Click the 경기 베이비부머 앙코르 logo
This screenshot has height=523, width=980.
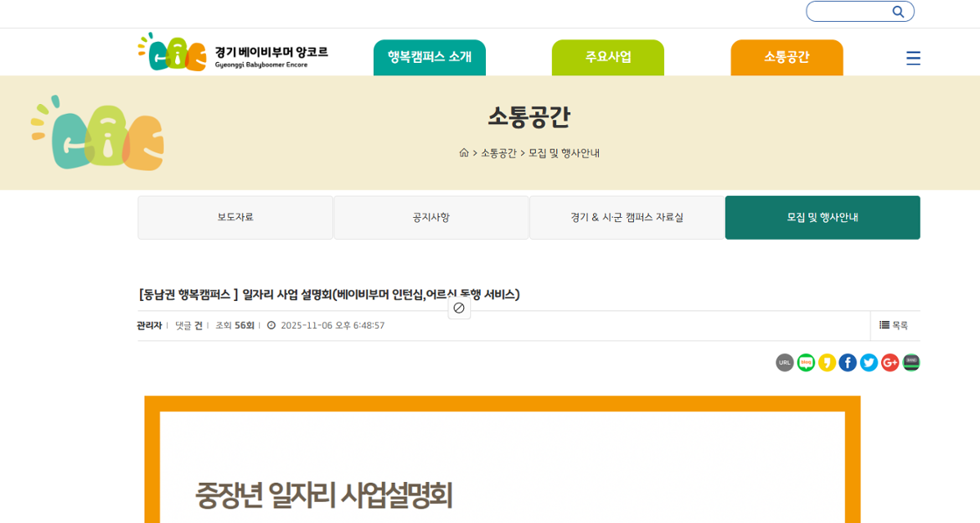(228, 51)
